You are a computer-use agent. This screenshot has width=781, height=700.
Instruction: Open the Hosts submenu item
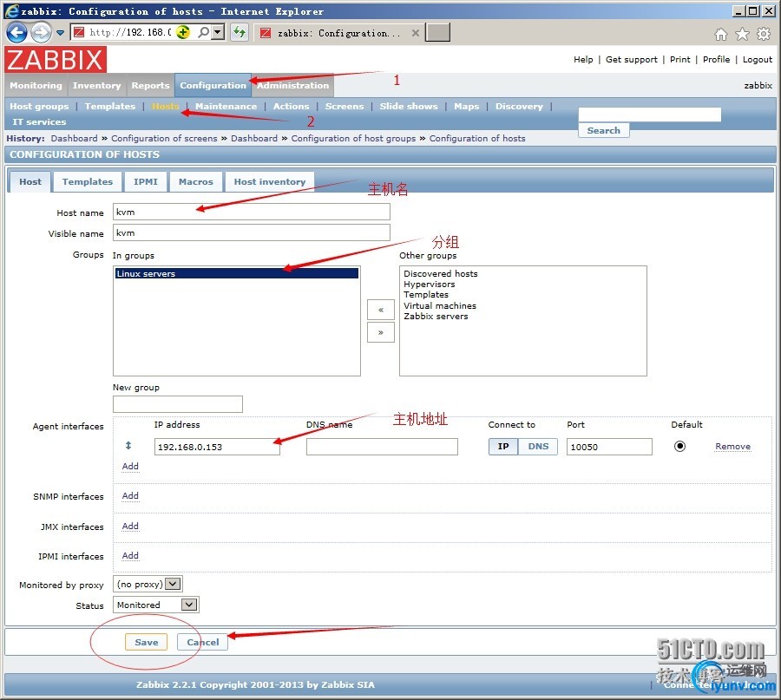pyautogui.click(x=166, y=107)
